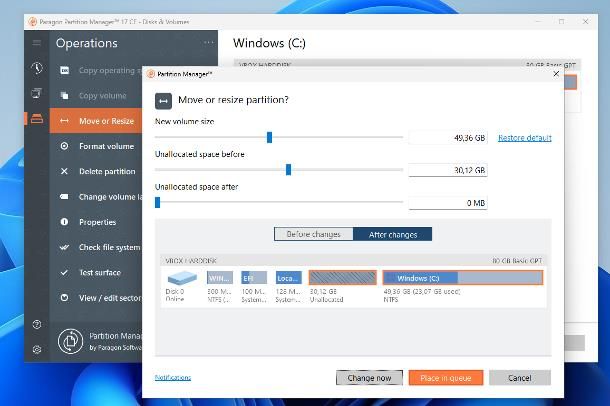The height and width of the screenshot is (406, 610).
Task: Click the resize icon beside dialog heading
Action: (x=163, y=101)
